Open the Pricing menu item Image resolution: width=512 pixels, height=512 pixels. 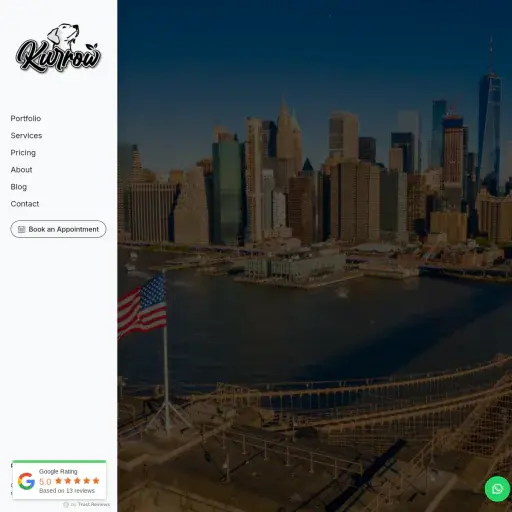[x=23, y=153]
